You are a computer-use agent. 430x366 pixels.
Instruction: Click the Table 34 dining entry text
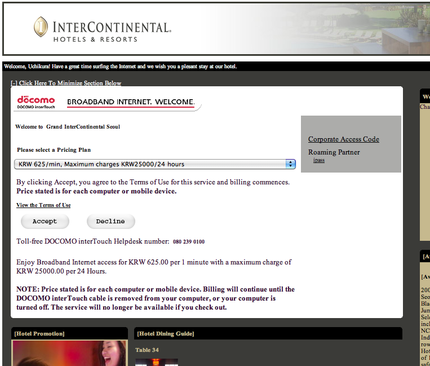pos(147,350)
